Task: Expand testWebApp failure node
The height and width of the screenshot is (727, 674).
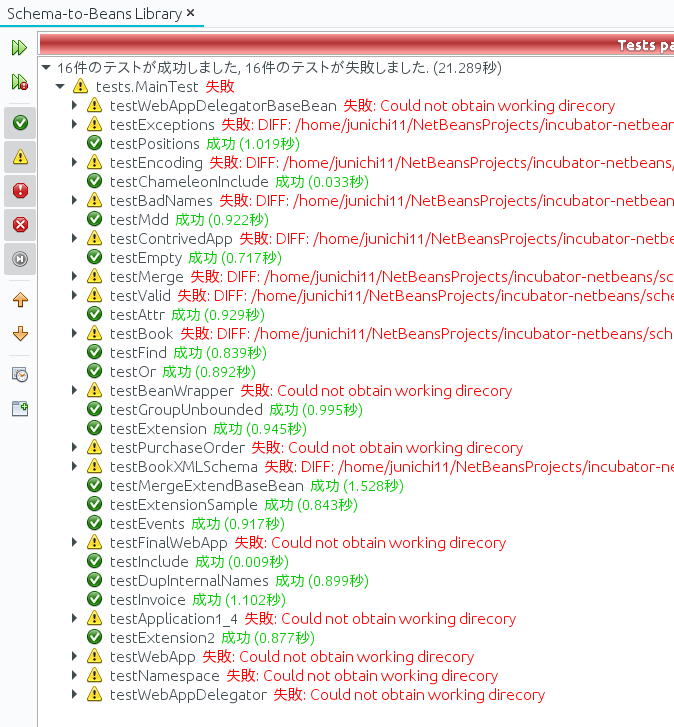Action: point(74,657)
